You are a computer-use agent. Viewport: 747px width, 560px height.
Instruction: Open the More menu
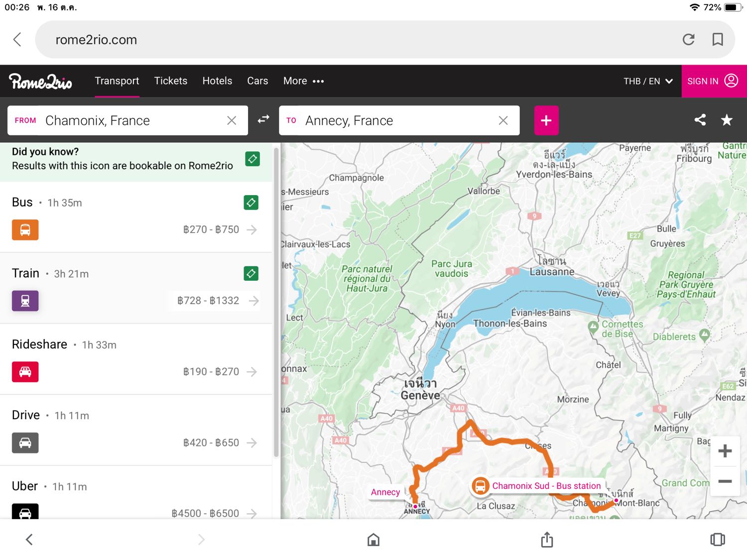(303, 81)
